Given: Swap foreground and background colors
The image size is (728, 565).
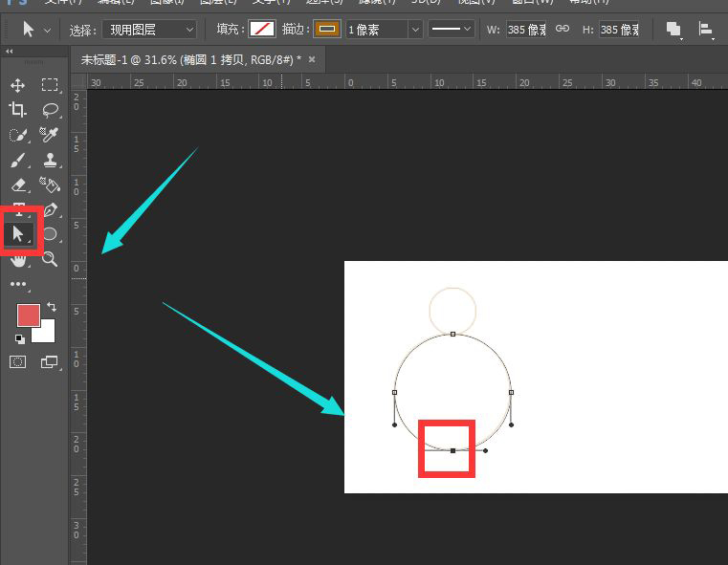Looking at the screenshot, I should click(x=51, y=307).
